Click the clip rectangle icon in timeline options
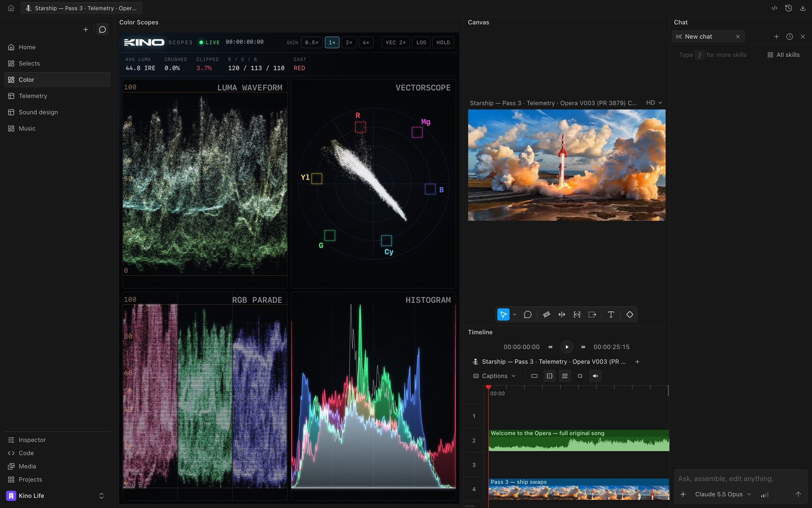Viewport: 812px width, 508px height. click(534, 376)
